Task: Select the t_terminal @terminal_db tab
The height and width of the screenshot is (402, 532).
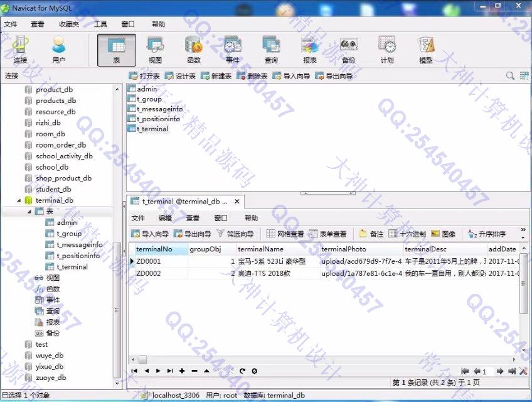Action: tap(185, 202)
